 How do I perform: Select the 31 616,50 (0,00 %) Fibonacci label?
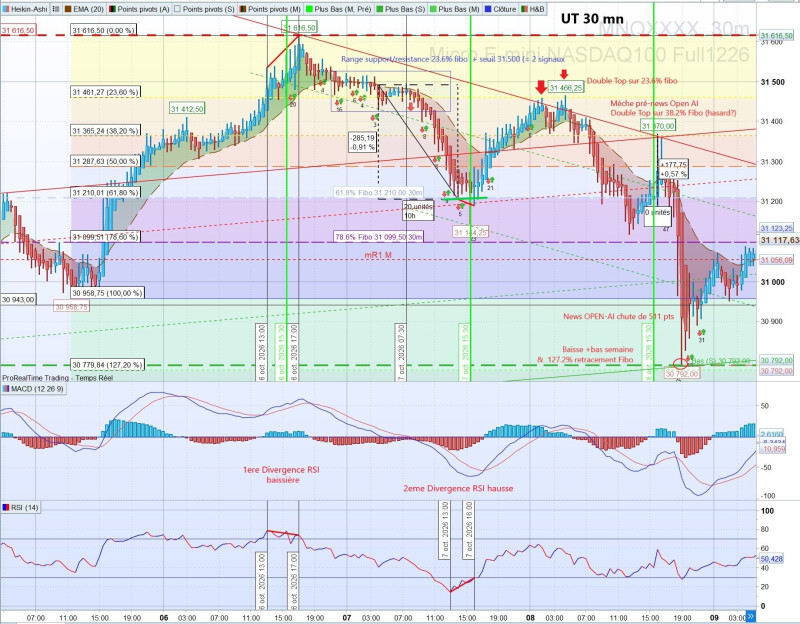click(x=103, y=31)
